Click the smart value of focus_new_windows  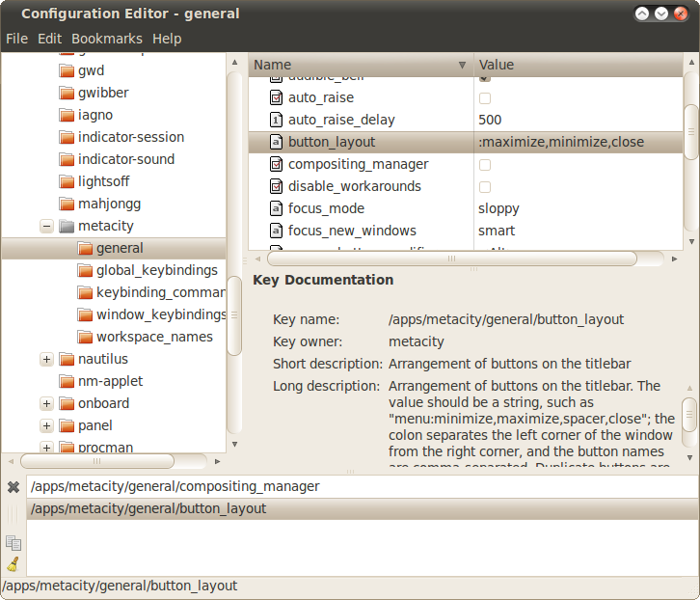tap(497, 231)
